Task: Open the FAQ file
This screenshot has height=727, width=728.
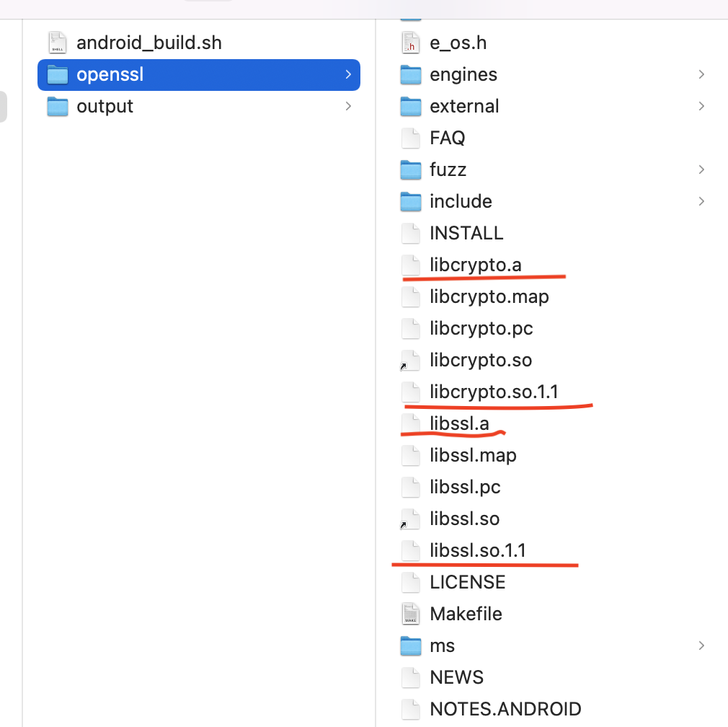Action: pyautogui.click(x=447, y=138)
